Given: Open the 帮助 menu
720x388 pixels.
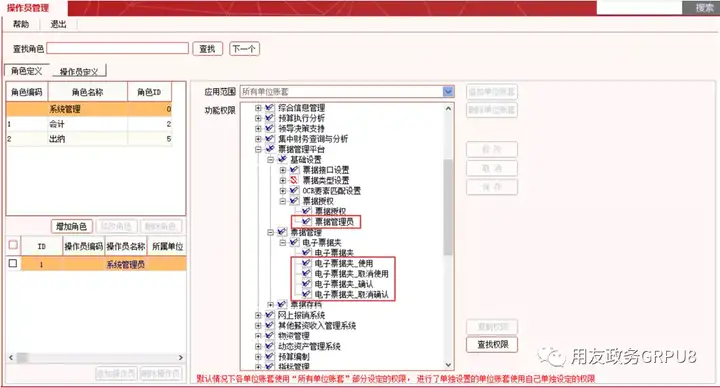Looking at the screenshot, I should (21, 24).
